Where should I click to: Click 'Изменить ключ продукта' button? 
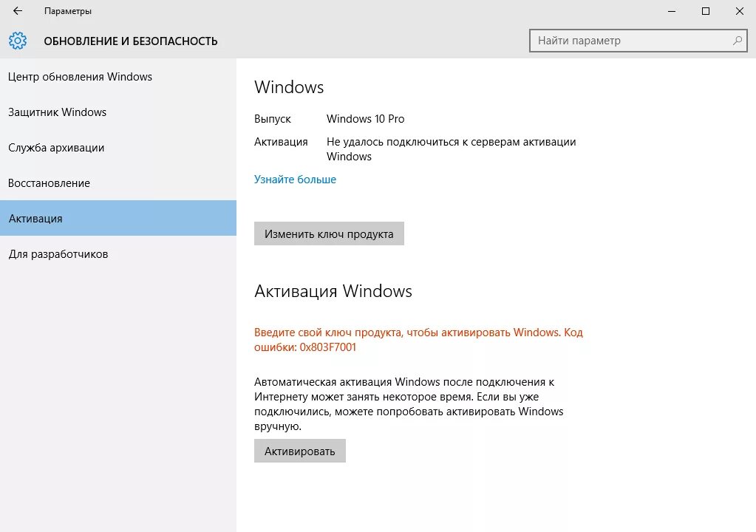point(329,233)
